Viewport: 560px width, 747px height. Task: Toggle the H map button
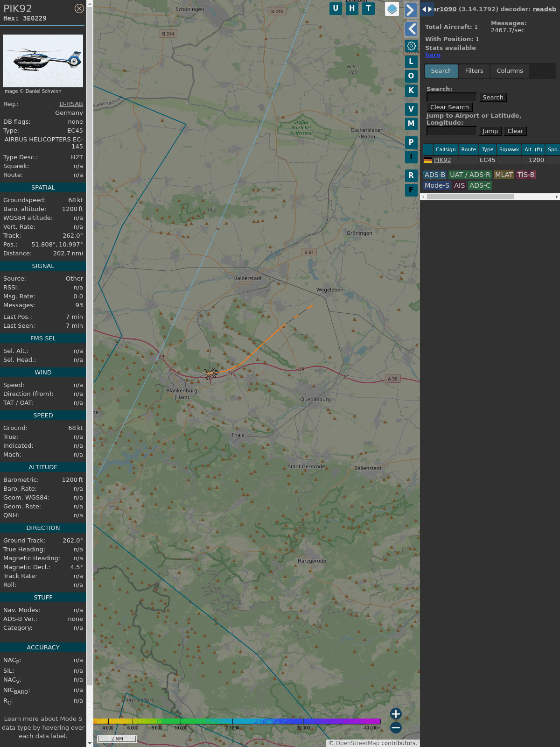352,8
